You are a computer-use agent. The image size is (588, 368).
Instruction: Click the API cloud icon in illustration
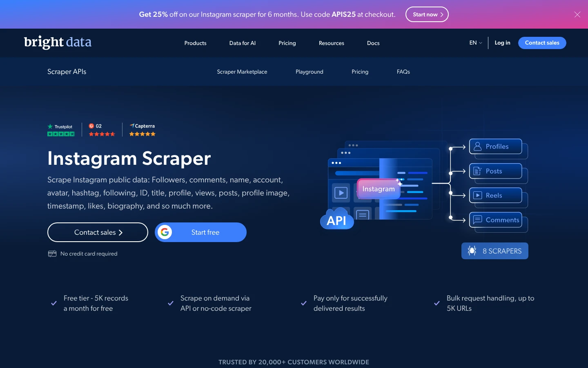tap(337, 219)
